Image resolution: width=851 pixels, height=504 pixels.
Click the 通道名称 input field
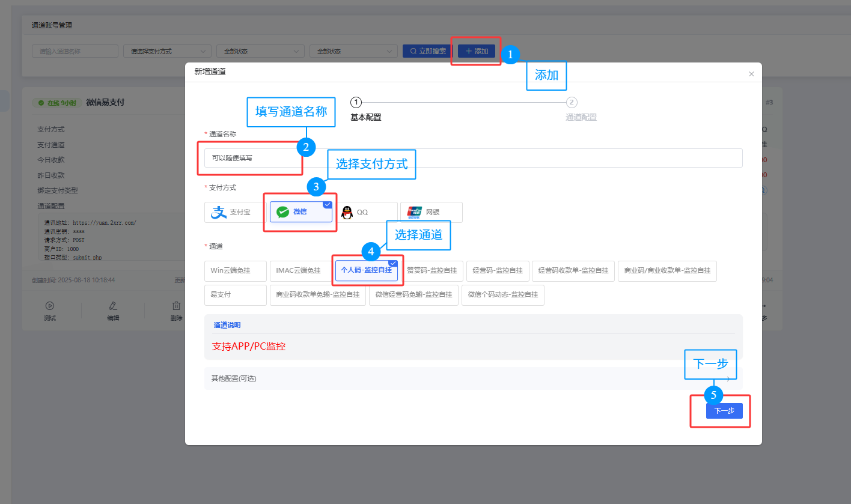(x=473, y=158)
